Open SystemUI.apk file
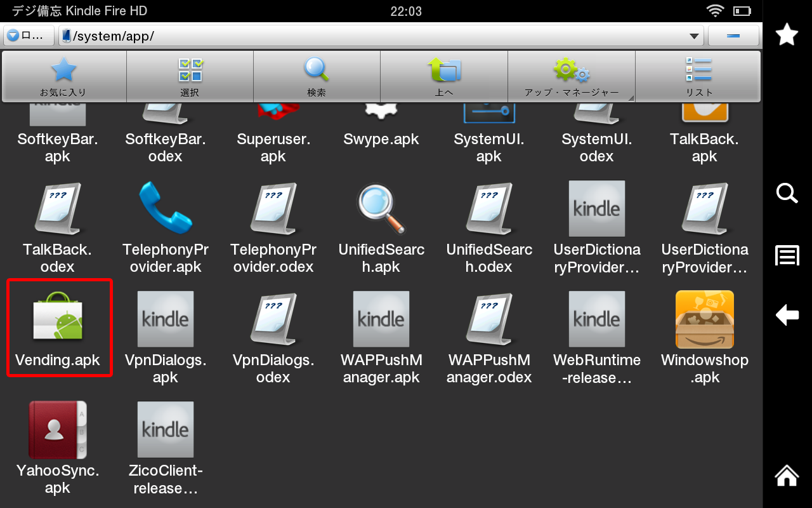 click(x=489, y=135)
